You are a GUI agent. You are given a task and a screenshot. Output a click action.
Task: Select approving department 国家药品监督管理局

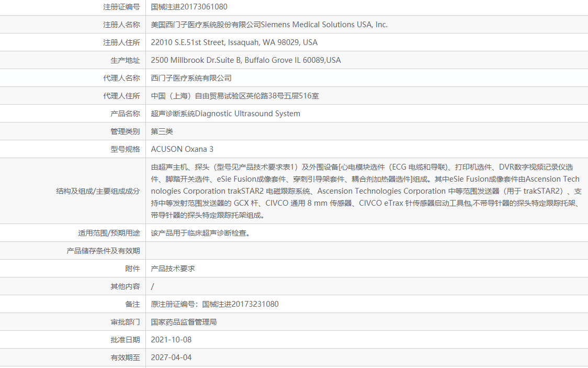(184, 322)
